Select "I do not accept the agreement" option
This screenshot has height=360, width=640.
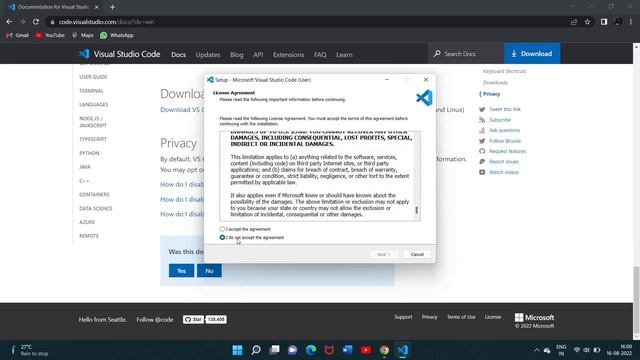[222, 237]
